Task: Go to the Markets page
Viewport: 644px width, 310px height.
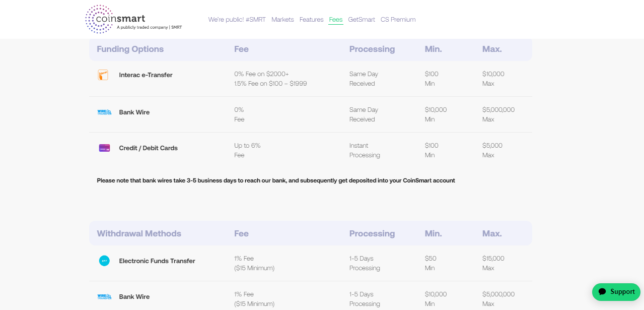Action: [282, 20]
